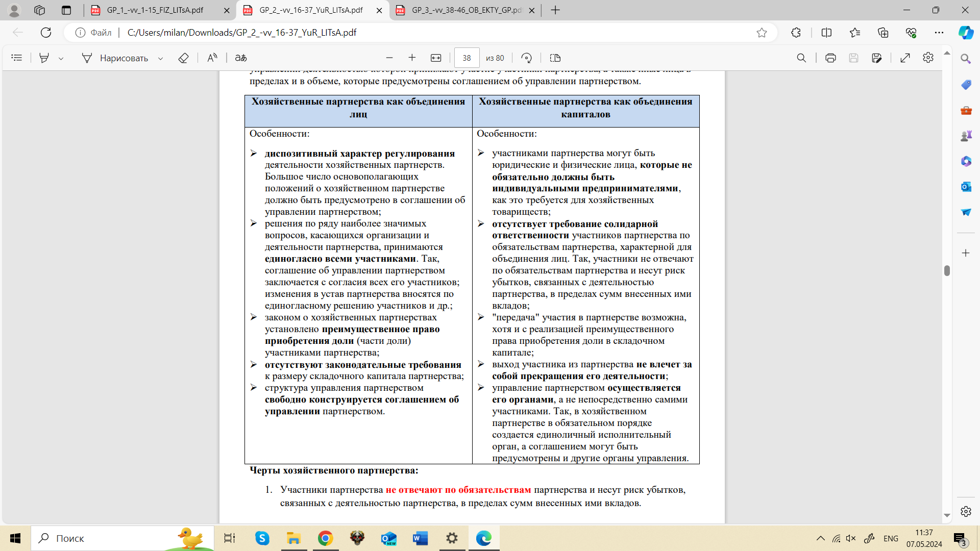Add this page to favorites
Viewport: 980px width, 551px height.
762,33
